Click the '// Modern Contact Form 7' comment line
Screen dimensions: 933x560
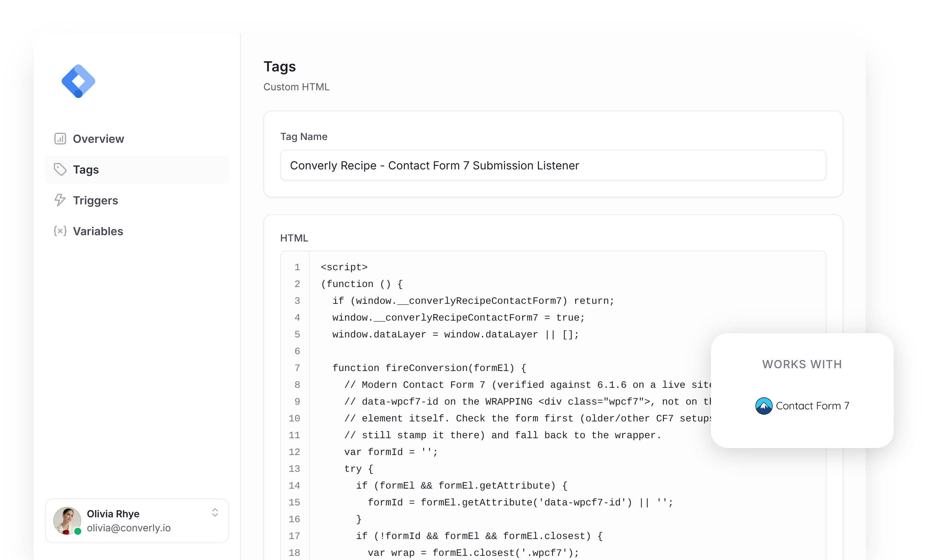[527, 385]
